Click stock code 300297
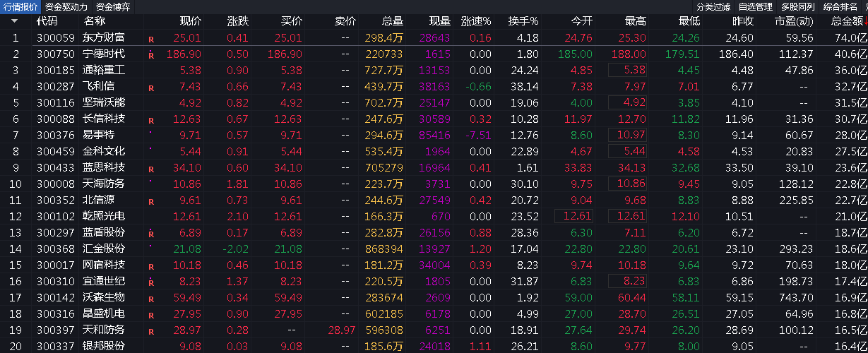Viewport: 868px width, 353px height. click(x=55, y=232)
